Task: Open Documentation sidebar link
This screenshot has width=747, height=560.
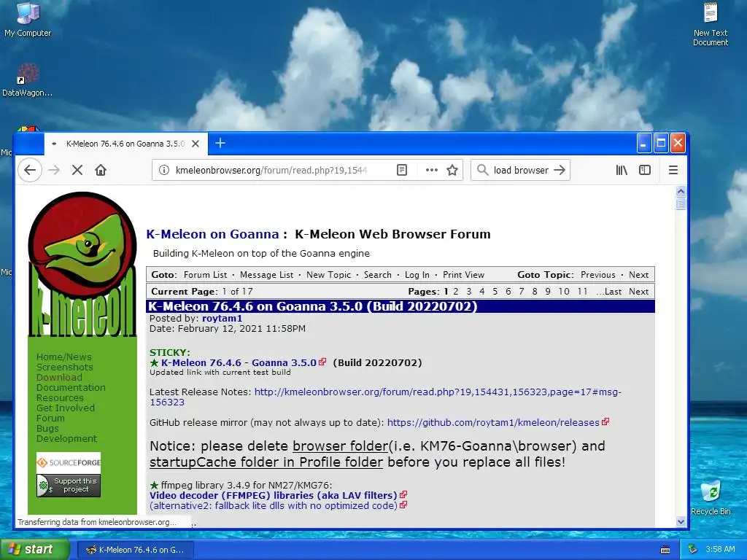Action: coord(71,388)
